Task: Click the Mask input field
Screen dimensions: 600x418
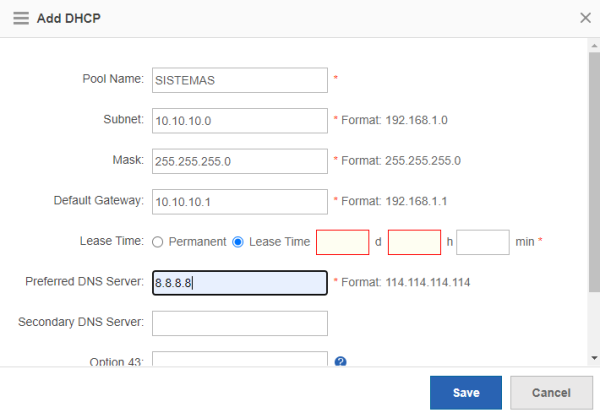Action: [240, 162]
